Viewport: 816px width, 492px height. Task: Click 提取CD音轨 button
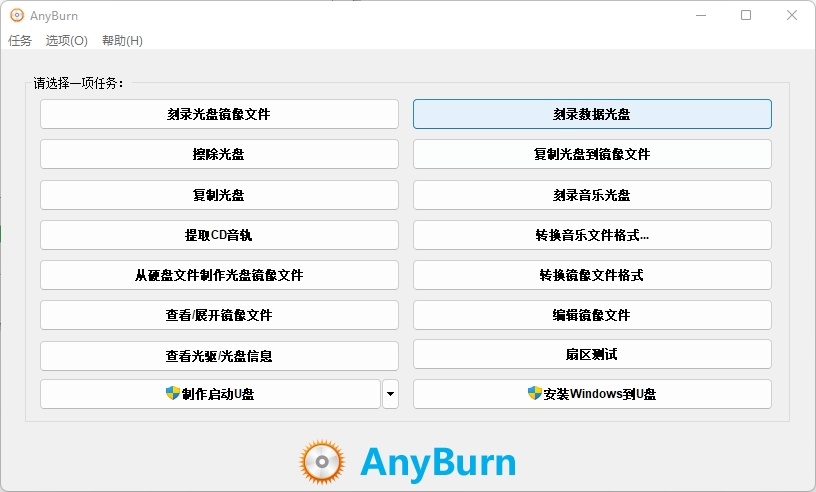[x=219, y=235]
